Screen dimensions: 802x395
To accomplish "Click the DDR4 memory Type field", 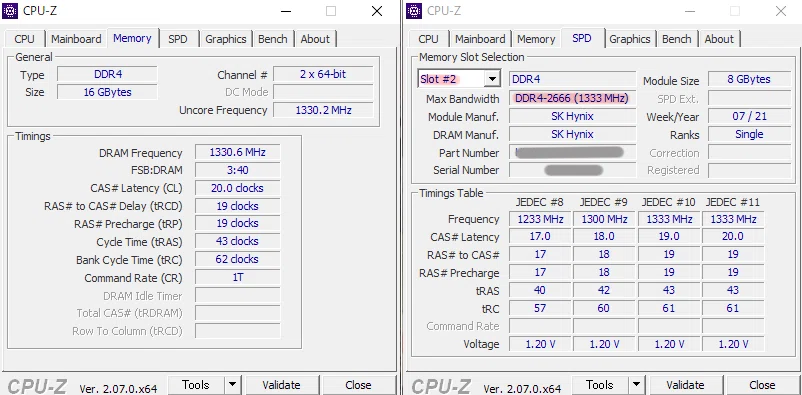I will click(107, 74).
